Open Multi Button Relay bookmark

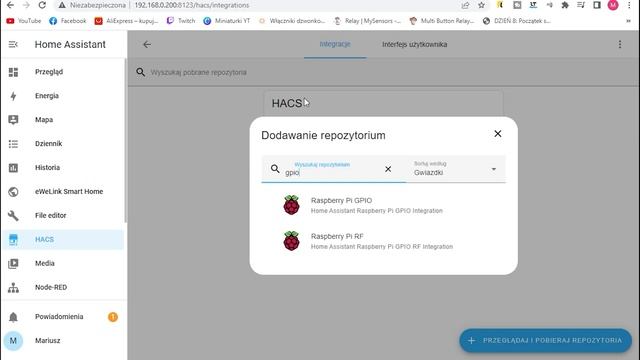point(441,21)
